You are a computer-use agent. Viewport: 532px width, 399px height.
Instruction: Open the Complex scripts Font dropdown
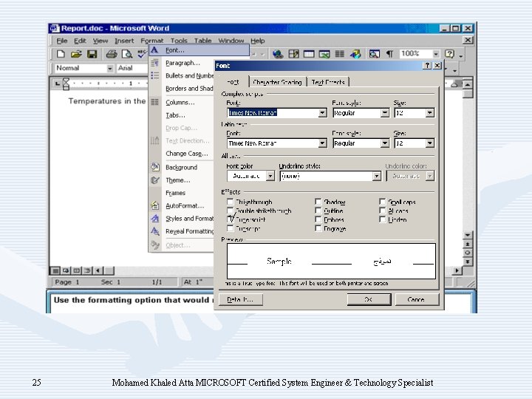[x=323, y=112]
